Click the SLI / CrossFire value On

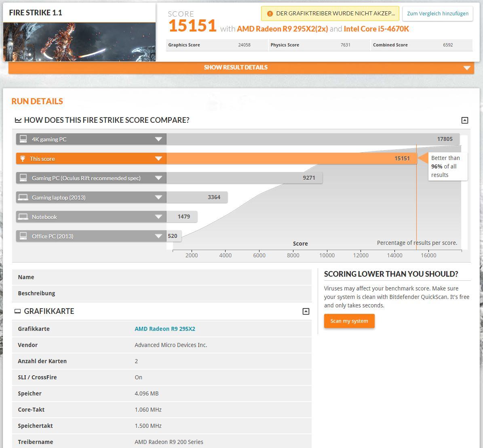tap(138, 377)
